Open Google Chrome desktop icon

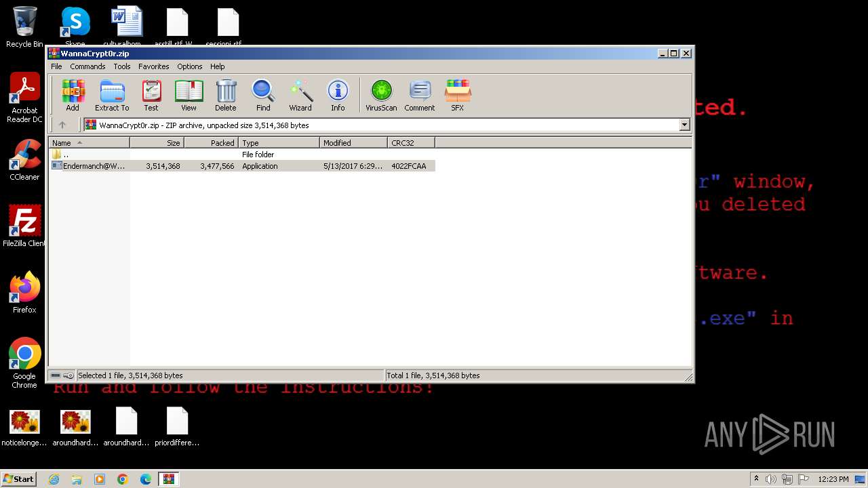click(24, 363)
